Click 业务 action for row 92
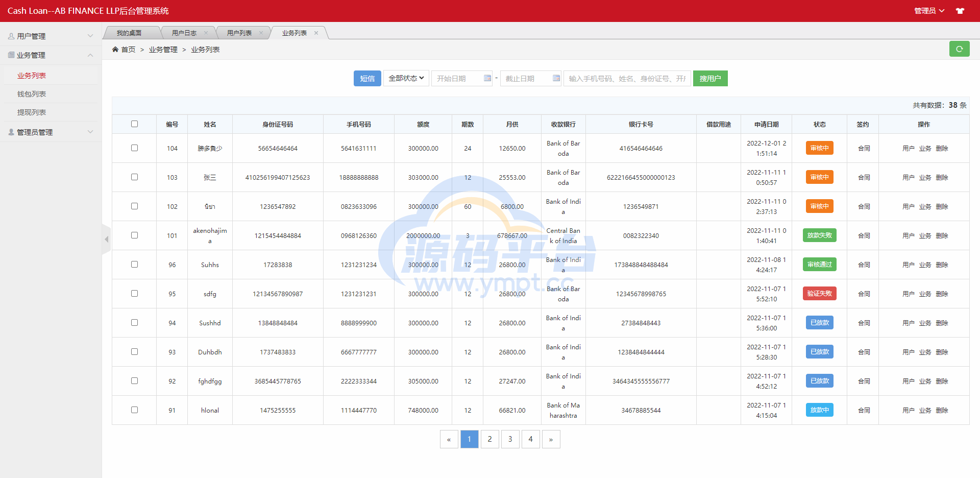Screen dimensions: 980x478 point(925,381)
